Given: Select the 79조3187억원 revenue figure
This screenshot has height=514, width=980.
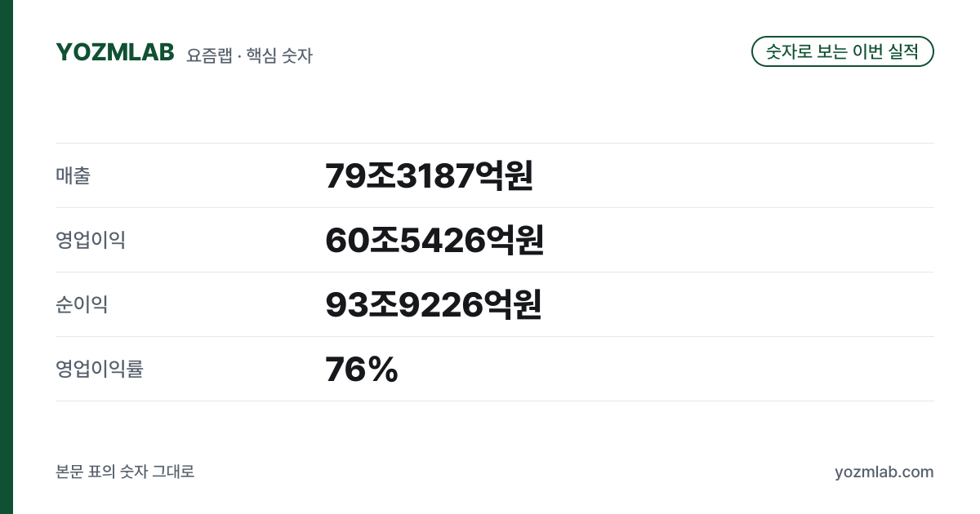Looking at the screenshot, I should [x=429, y=175].
